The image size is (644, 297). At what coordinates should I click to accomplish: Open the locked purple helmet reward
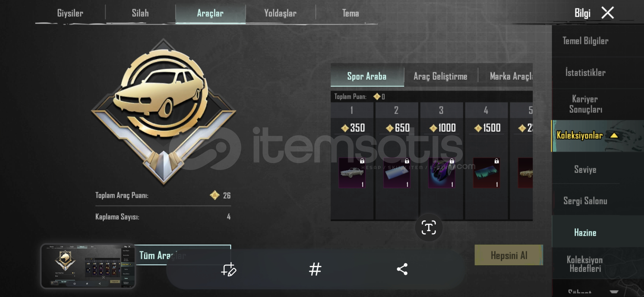(441, 173)
